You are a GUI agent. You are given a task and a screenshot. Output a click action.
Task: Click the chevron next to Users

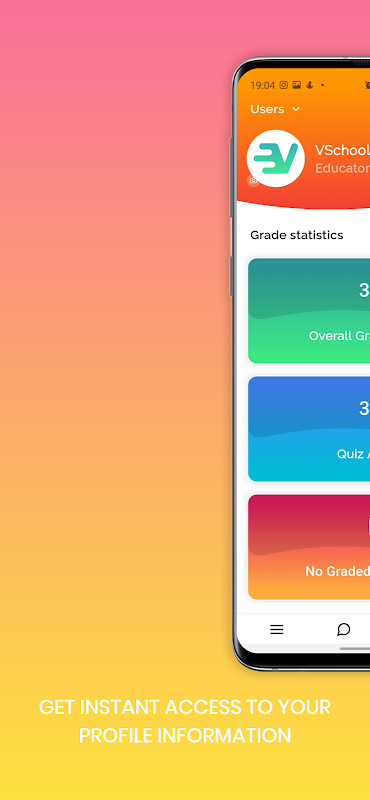296,109
